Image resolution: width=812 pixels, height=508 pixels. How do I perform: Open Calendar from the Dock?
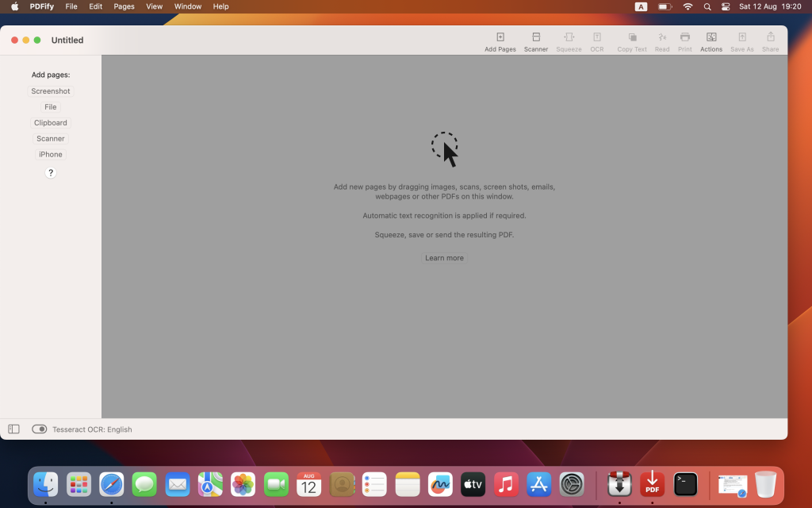[x=308, y=484]
